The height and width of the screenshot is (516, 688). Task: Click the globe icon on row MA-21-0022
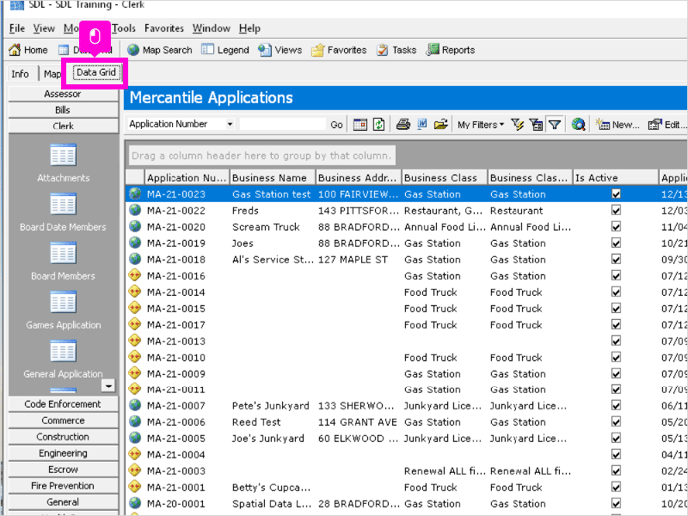point(135,210)
